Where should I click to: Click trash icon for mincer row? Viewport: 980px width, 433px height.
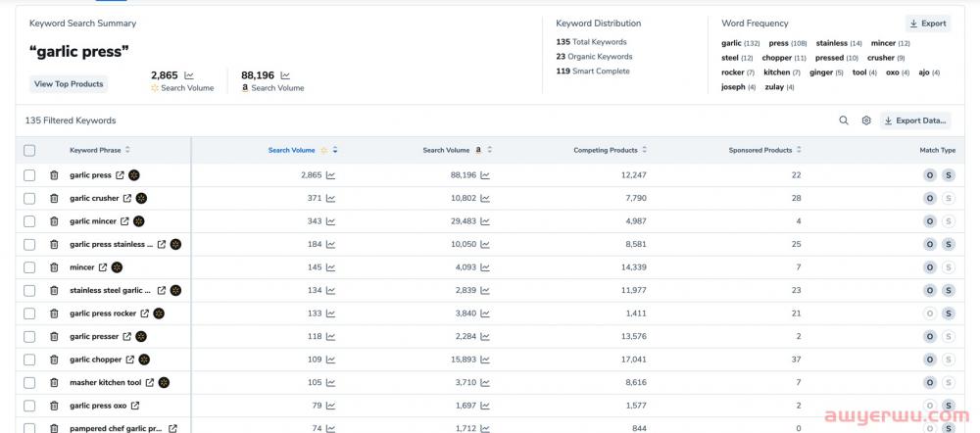tap(54, 267)
